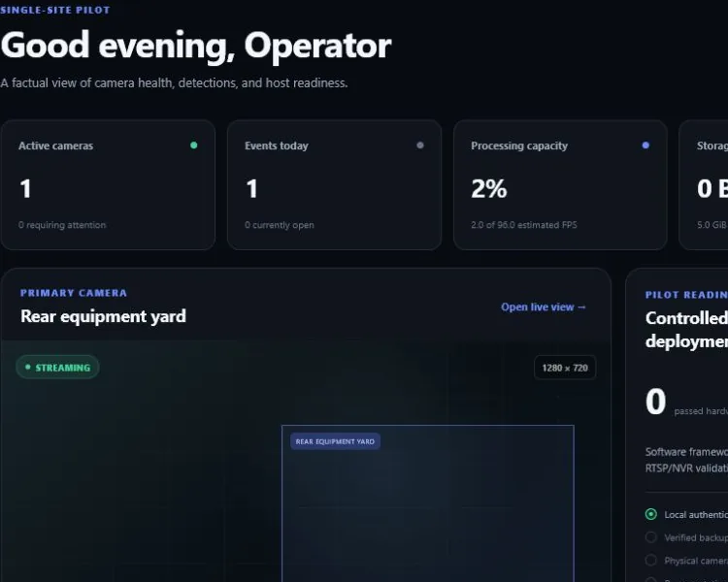Open live view of the primary camera
The height and width of the screenshot is (582, 728).
pyautogui.click(x=544, y=307)
